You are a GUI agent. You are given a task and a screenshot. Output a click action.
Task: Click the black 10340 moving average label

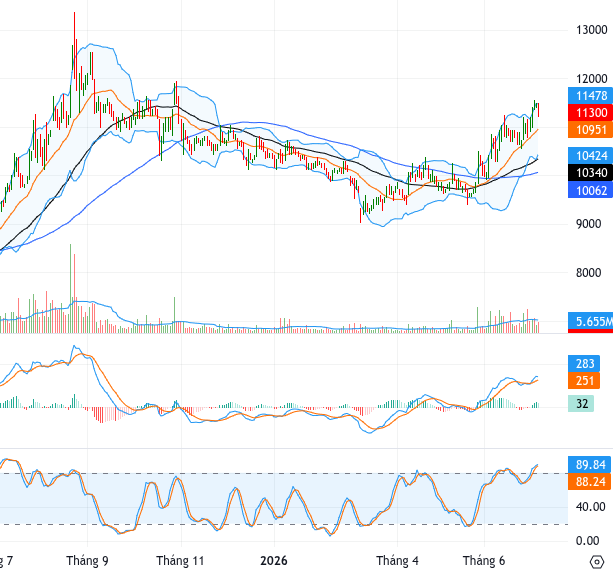590,172
